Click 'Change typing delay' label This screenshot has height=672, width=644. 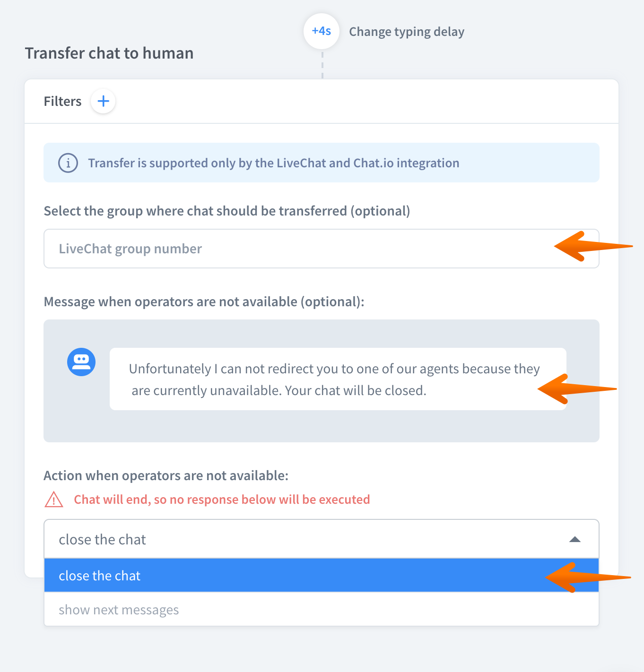tap(407, 32)
